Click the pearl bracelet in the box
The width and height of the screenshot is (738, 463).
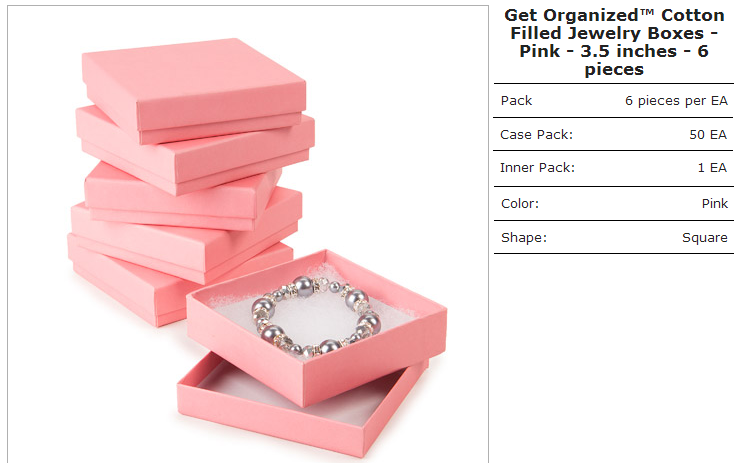(x=316, y=316)
